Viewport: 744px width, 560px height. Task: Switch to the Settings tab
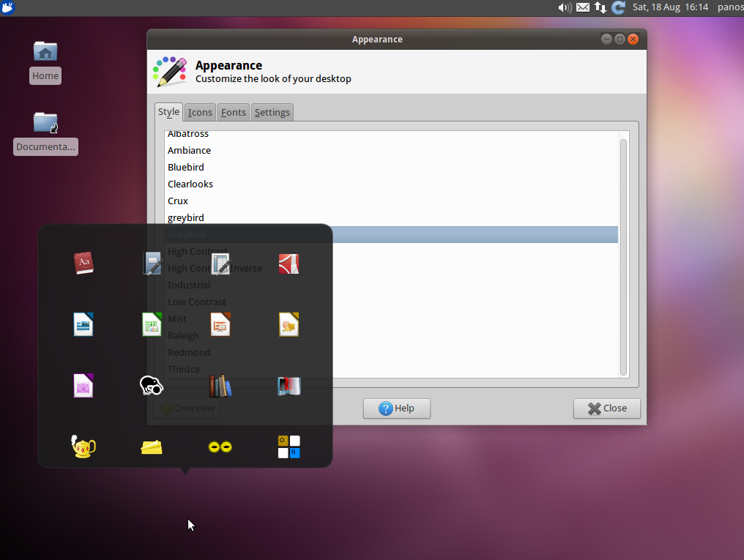[272, 113]
